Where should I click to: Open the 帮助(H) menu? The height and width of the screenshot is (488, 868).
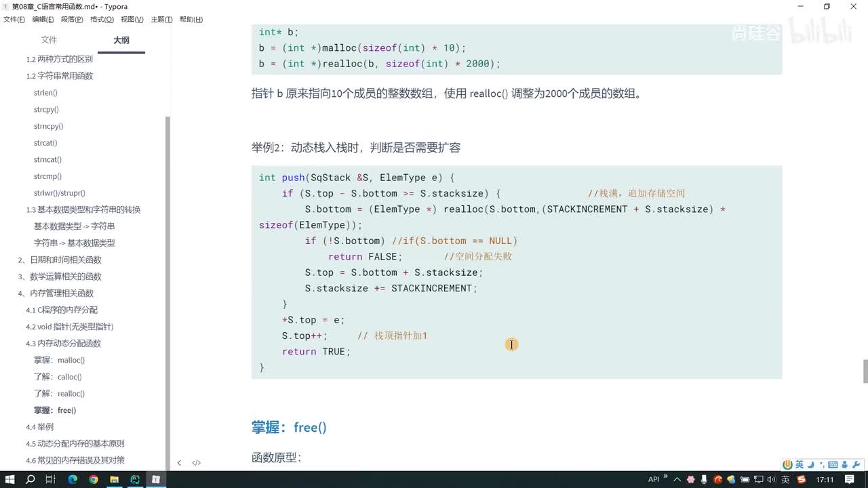191,20
